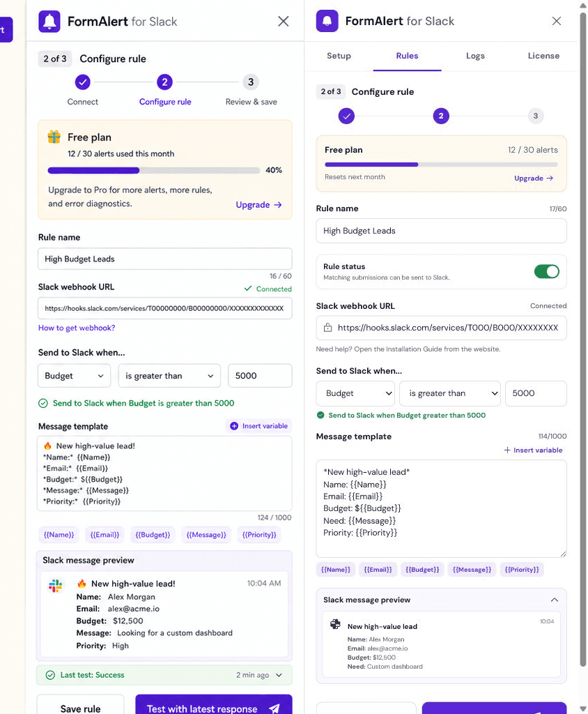Click the plus icon on left Insert variable
This screenshot has width=588, height=714.
click(234, 426)
